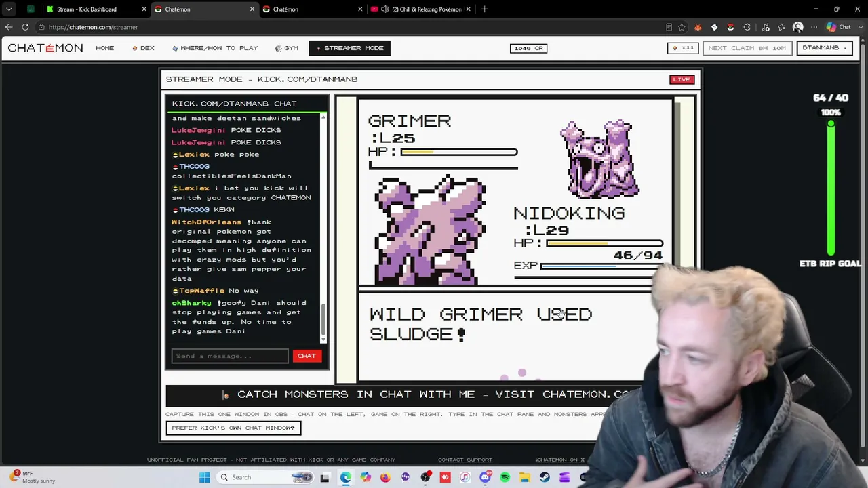Open the MetaMask fox extension icon
868x488 pixels.
[x=698, y=27]
